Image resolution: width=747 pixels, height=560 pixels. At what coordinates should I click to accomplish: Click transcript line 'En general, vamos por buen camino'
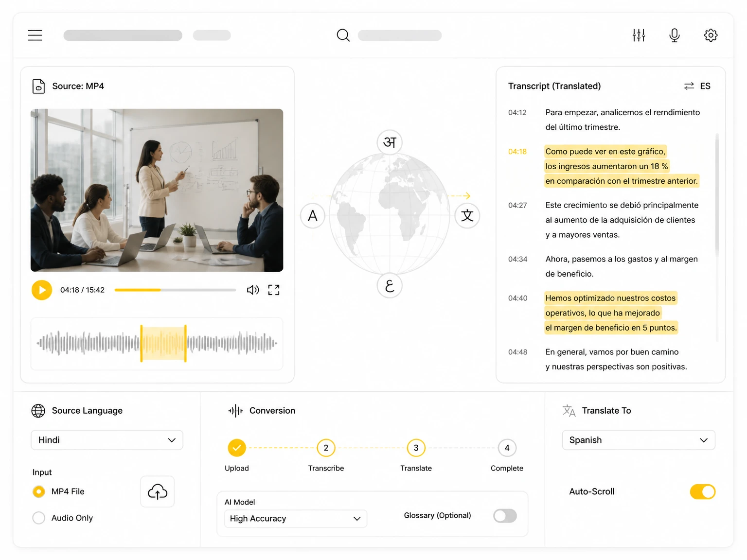(612, 352)
